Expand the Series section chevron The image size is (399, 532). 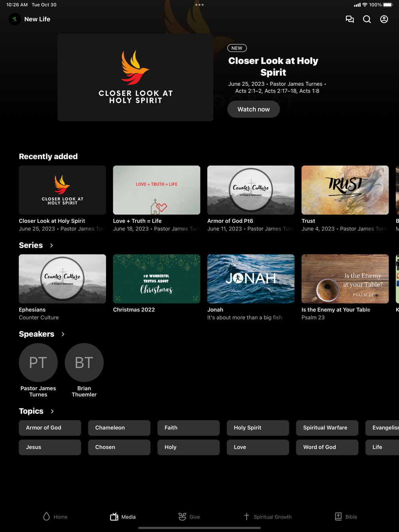pos(51,245)
